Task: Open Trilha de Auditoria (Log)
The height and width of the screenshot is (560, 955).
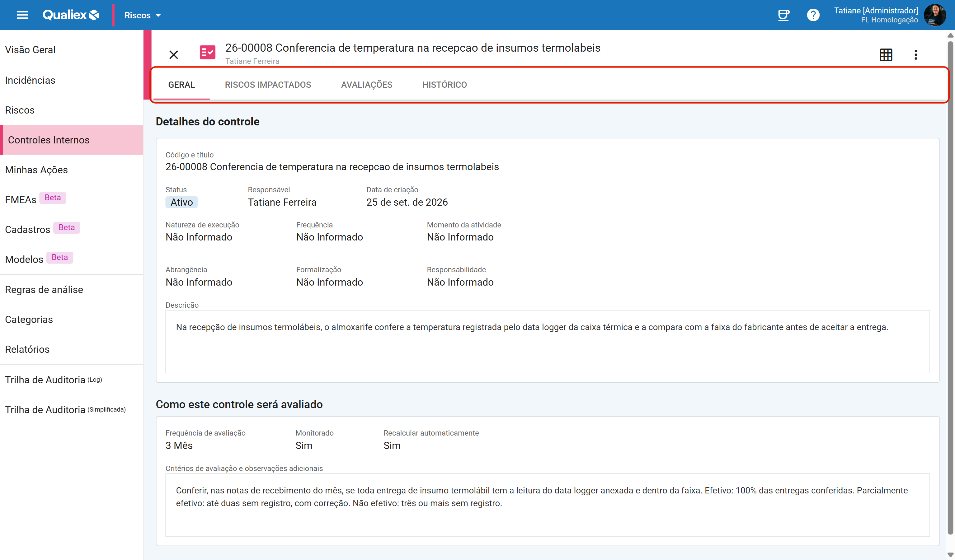Action: (x=72, y=380)
